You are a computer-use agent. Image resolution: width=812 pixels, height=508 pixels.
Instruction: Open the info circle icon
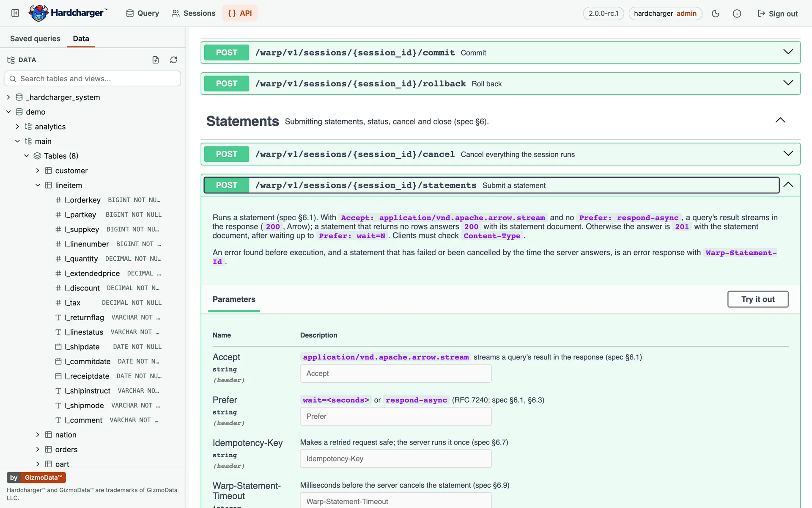[x=737, y=14]
